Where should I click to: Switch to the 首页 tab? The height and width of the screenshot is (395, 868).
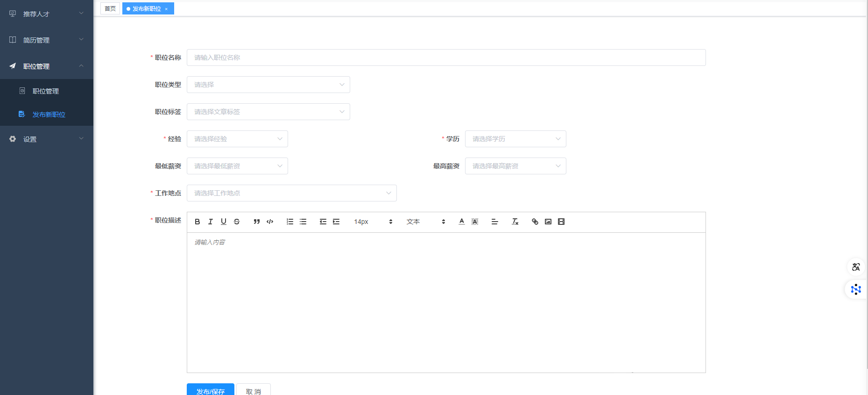(110, 8)
